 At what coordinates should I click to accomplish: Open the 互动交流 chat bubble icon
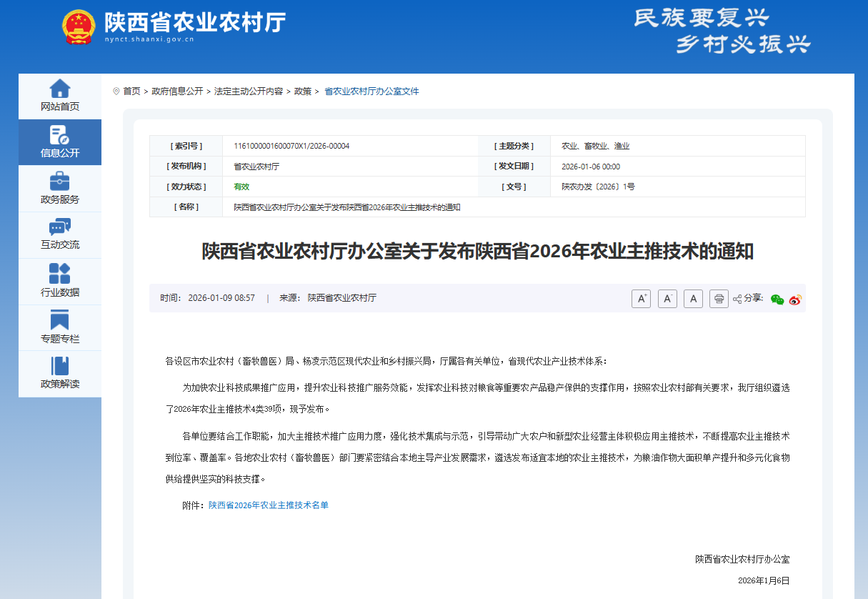(x=60, y=227)
